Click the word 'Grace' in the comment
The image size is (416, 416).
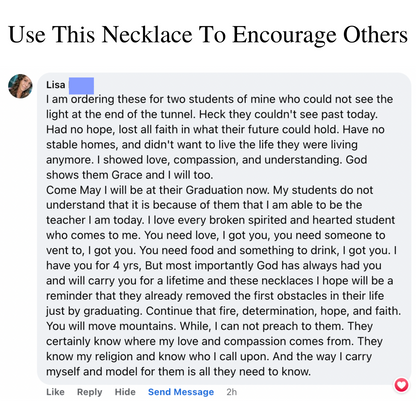pos(128,175)
